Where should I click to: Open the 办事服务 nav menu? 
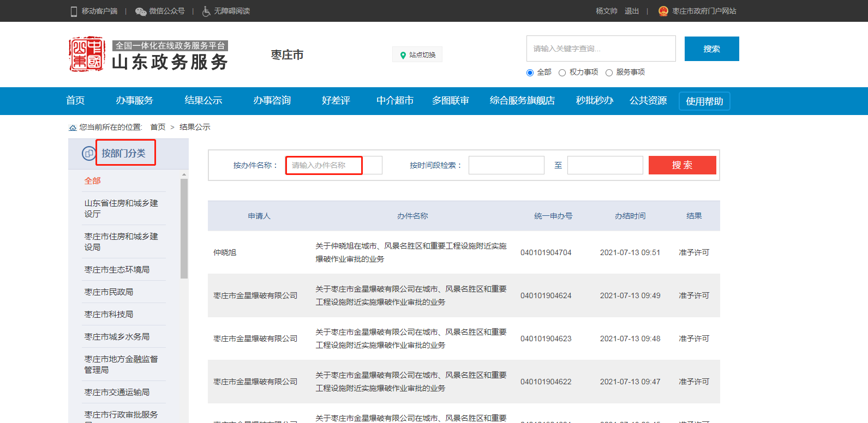134,101
